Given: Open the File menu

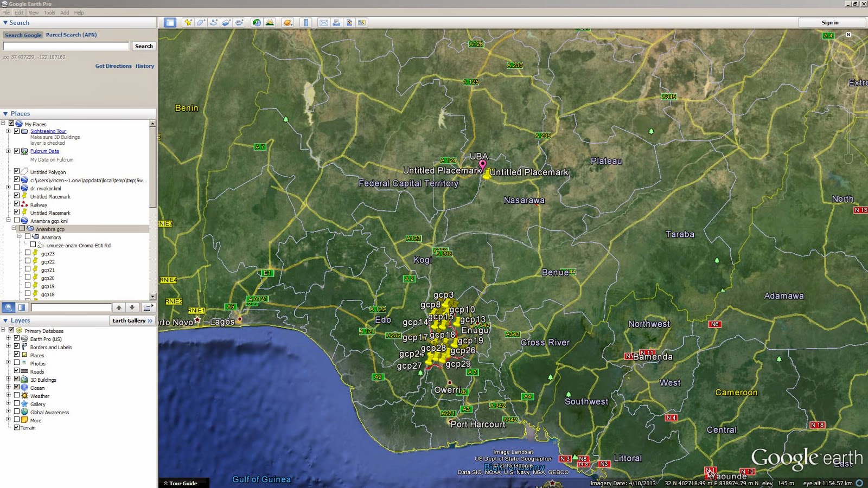Looking at the screenshot, I should 6,12.
